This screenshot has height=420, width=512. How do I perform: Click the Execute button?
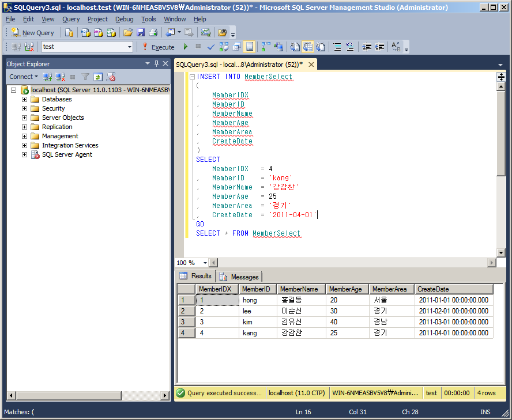point(159,47)
